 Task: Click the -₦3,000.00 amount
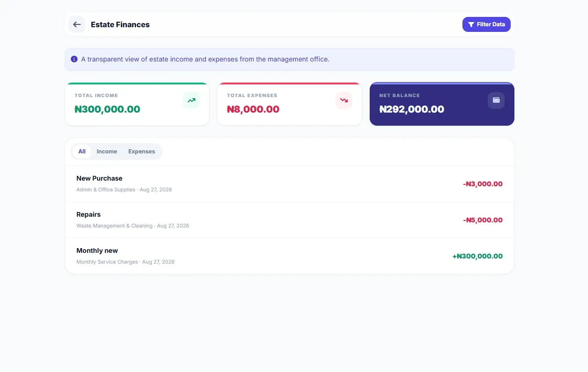(x=483, y=184)
